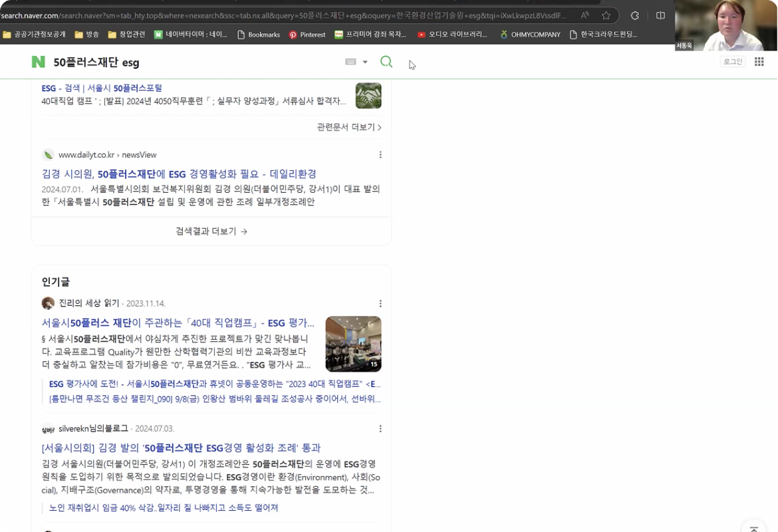Click the snippet starting 김경 서울시의원(더불어민주당, 강서1)
Image resolution: width=778 pixels, height=532 pixels.
[x=211, y=477]
